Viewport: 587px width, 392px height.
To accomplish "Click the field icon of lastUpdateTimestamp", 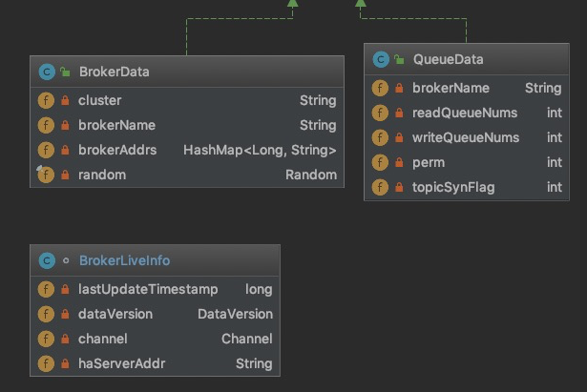I will click(46, 290).
